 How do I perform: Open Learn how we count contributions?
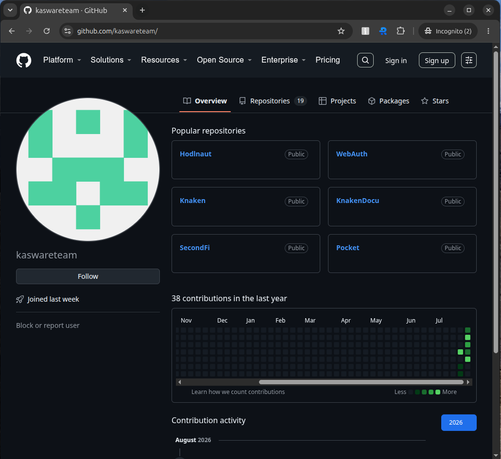[238, 392]
